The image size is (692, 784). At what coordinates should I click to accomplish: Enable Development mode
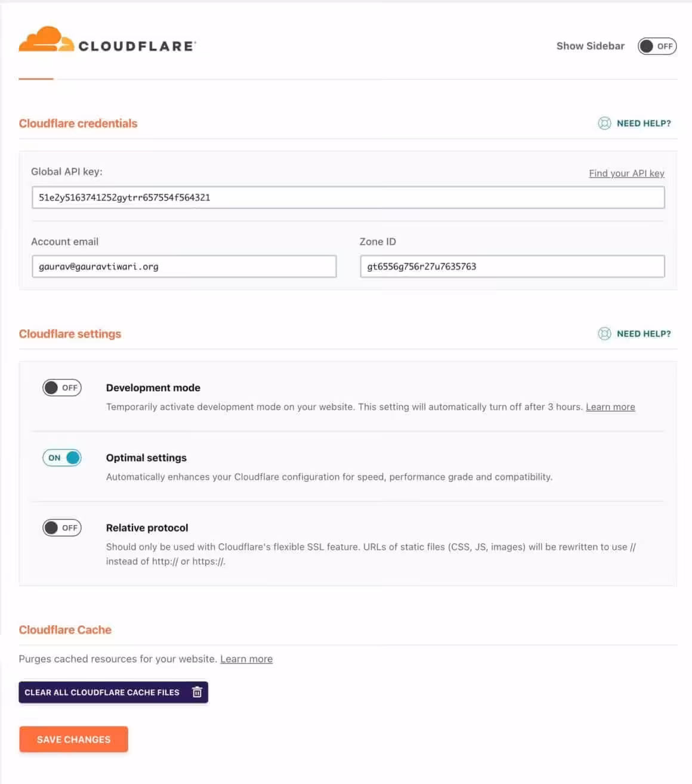click(x=61, y=387)
